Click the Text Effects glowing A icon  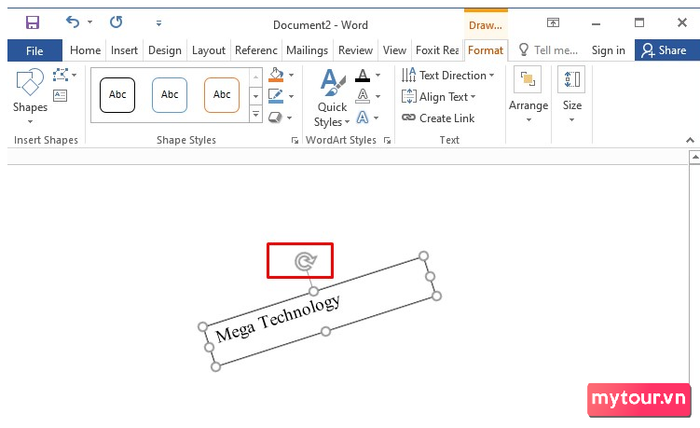pyautogui.click(x=362, y=117)
